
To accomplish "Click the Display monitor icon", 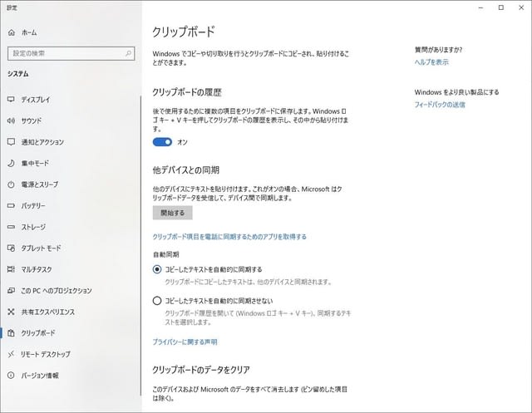I will tap(12, 99).
